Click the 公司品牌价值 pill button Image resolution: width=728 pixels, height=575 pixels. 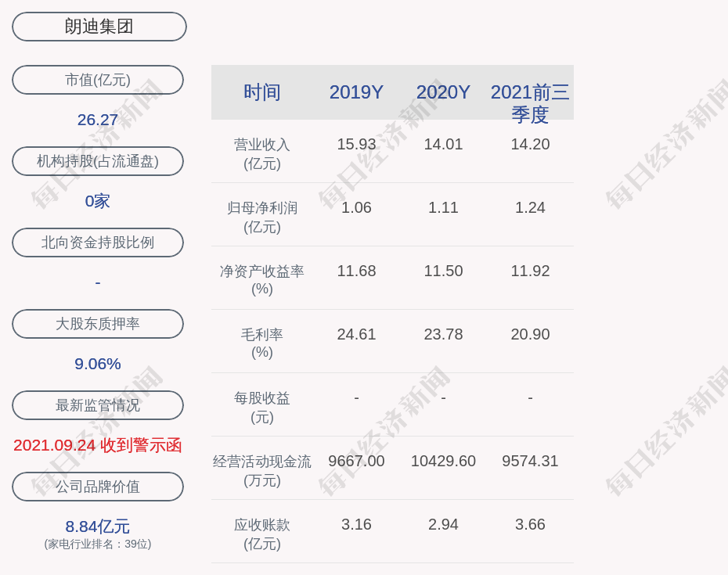coord(98,487)
